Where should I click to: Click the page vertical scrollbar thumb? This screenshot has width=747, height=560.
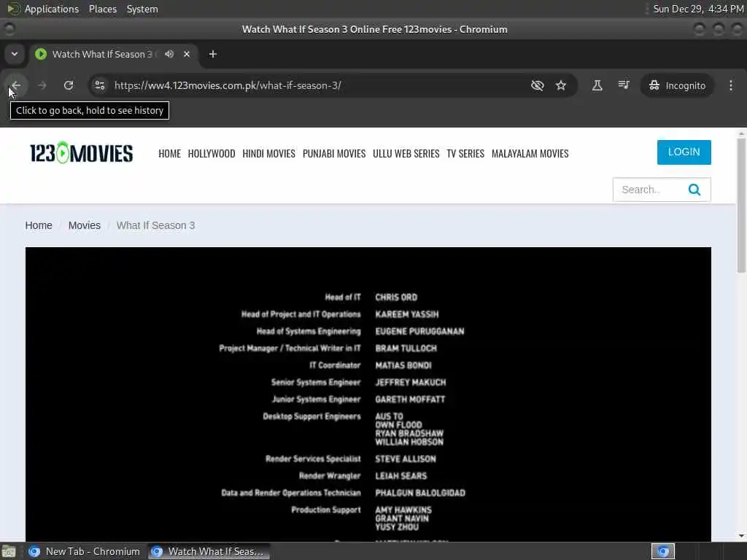click(741, 205)
